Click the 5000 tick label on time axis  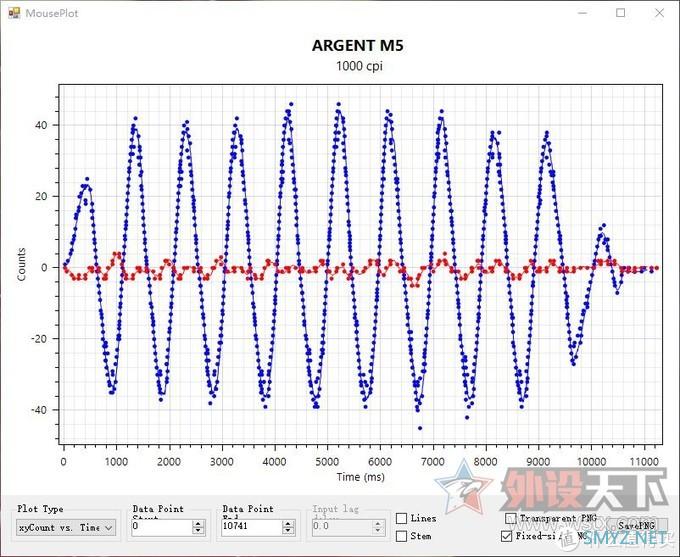click(327, 462)
